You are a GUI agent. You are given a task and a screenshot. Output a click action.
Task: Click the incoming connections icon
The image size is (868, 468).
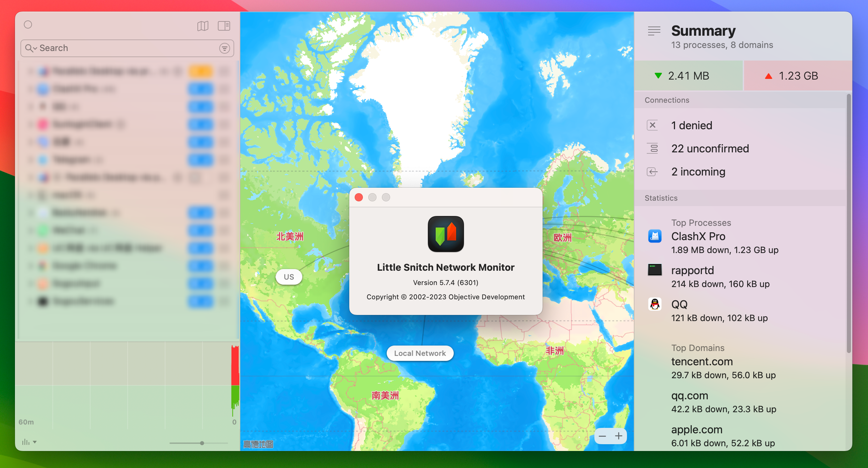tap(652, 171)
